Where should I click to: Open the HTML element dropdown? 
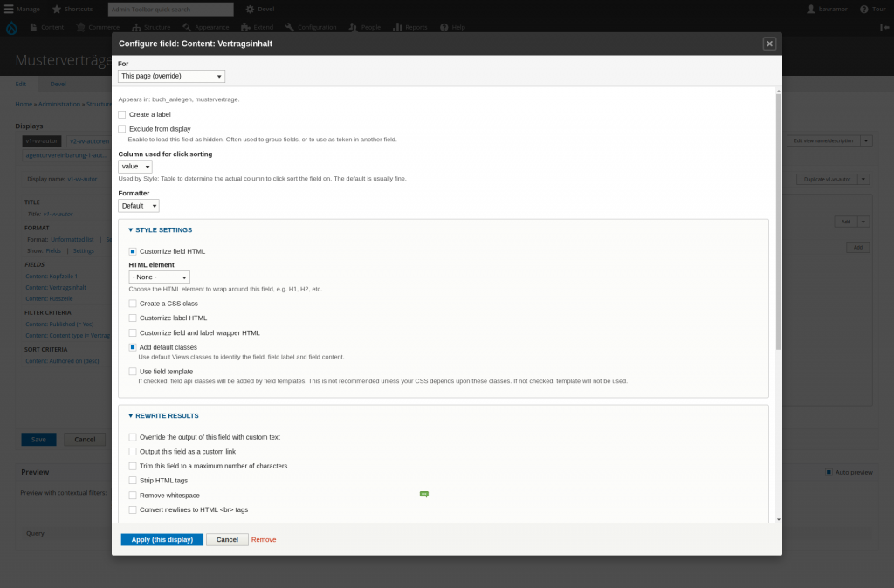[x=159, y=277]
